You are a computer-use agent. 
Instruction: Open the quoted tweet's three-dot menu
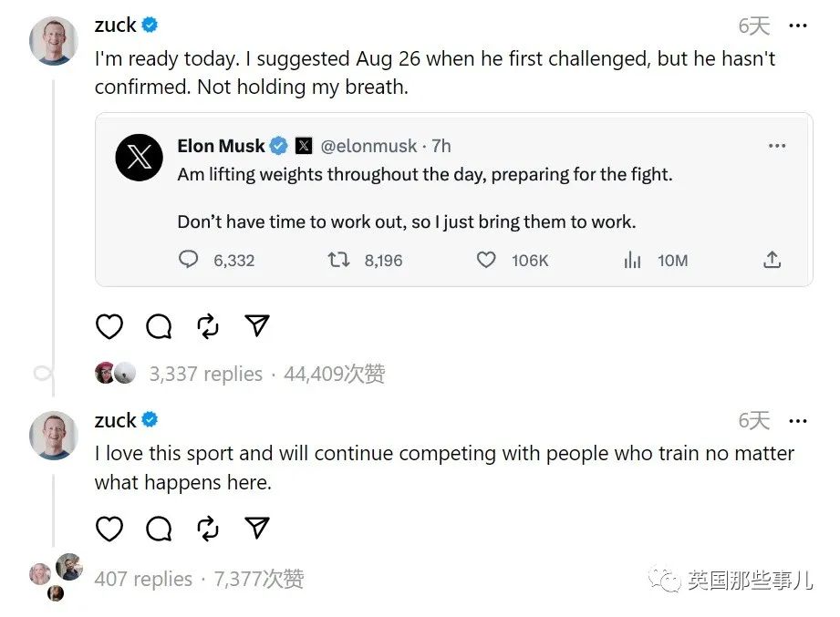point(776,146)
